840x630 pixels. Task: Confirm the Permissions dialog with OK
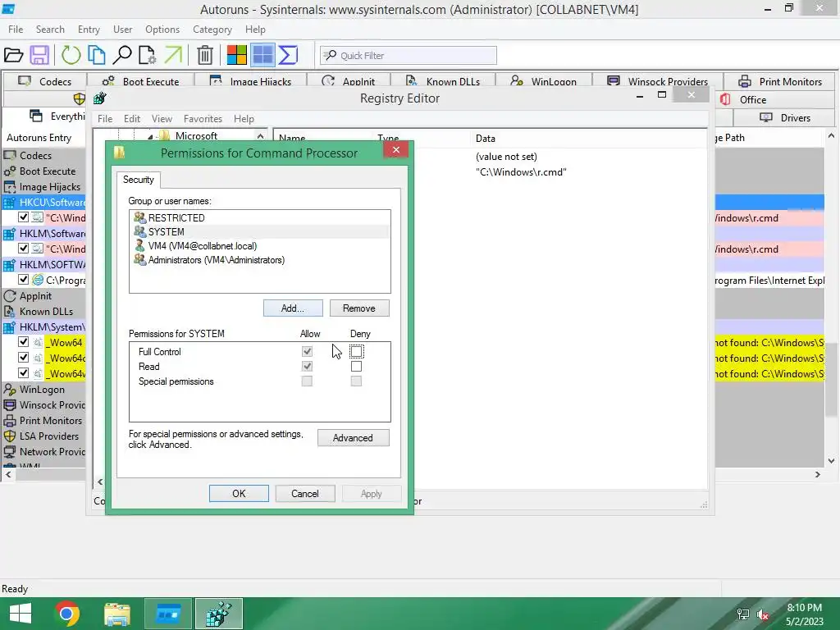tap(239, 493)
